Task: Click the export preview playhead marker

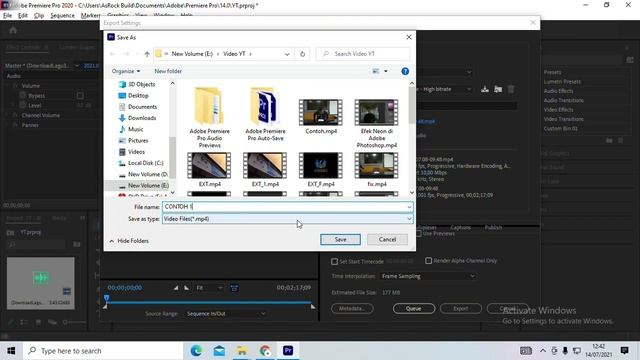Action: [x=107, y=298]
